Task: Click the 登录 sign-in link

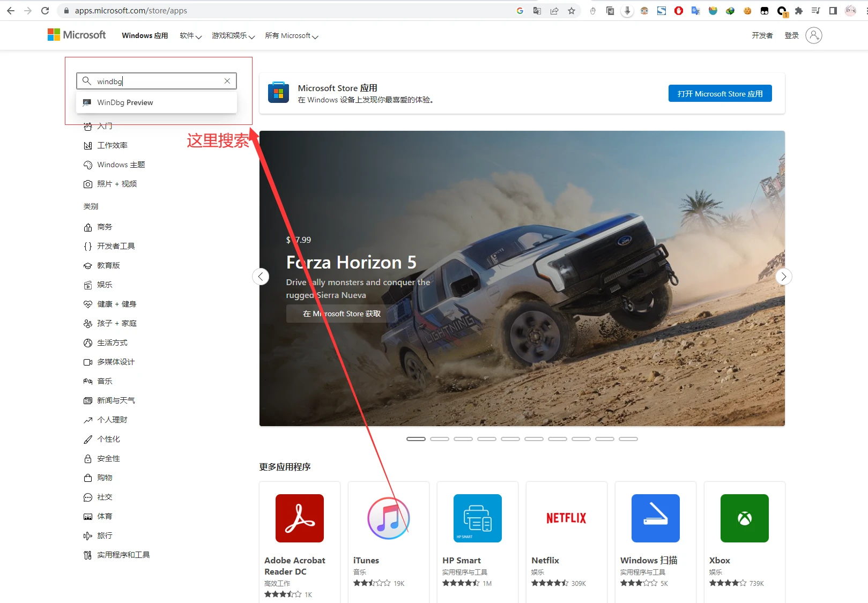Action: pyautogui.click(x=791, y=35)
